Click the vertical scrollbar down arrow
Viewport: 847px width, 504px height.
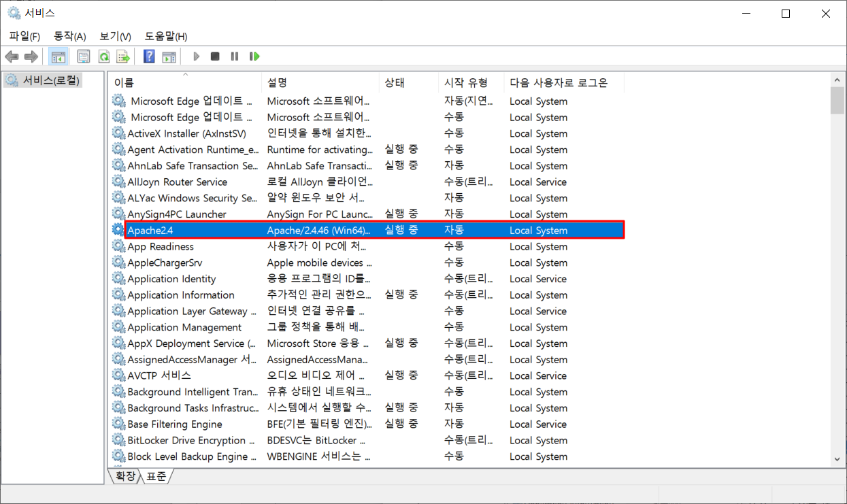coord(837,460)
